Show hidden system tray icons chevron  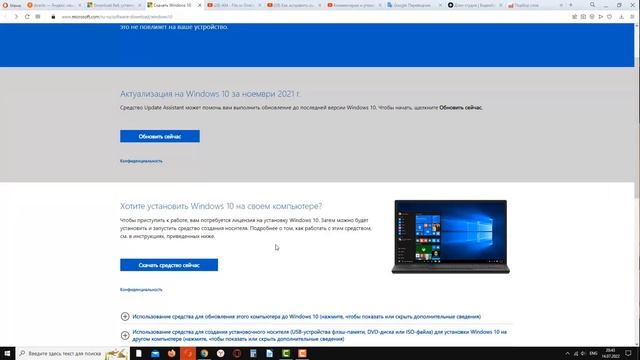567,353
